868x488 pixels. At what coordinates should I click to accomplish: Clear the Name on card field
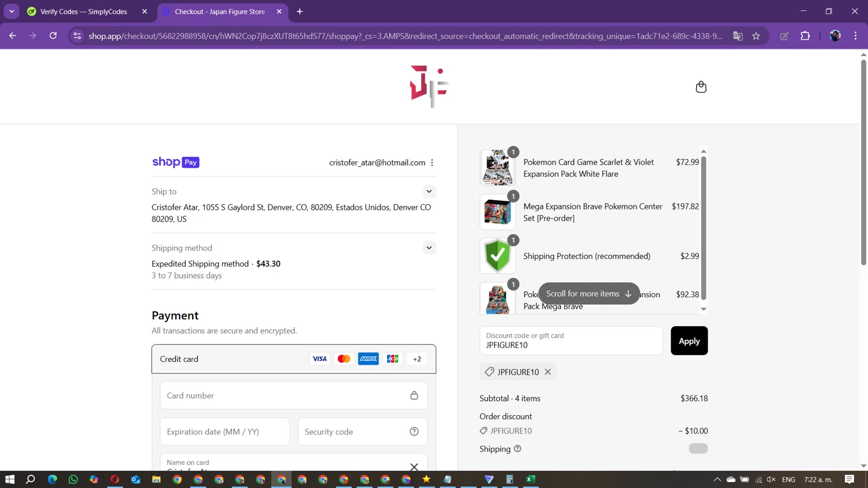(x=414, y=467)
